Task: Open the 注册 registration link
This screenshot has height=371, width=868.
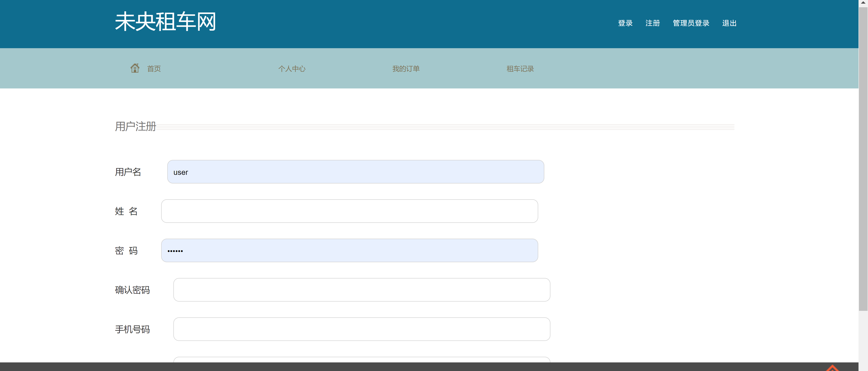Action: click(652, 23)
